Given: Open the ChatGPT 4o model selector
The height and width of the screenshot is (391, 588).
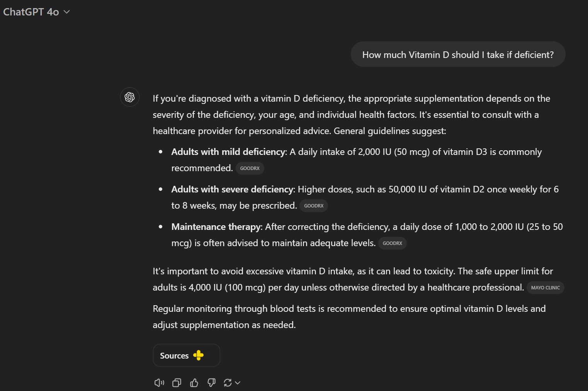Looking at the screenshot, I should 36,12.
